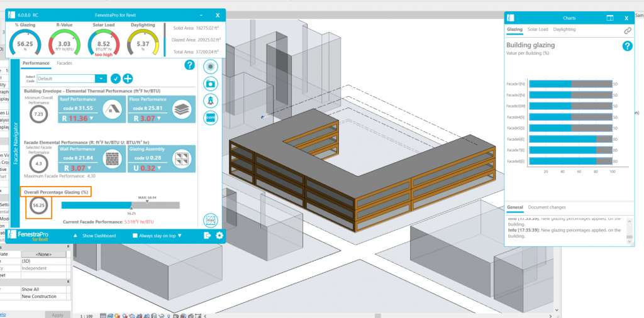This screenshot has width=644, height=318.
Task: Open the Always stay on top dropdown arrow
Action: 179,236
